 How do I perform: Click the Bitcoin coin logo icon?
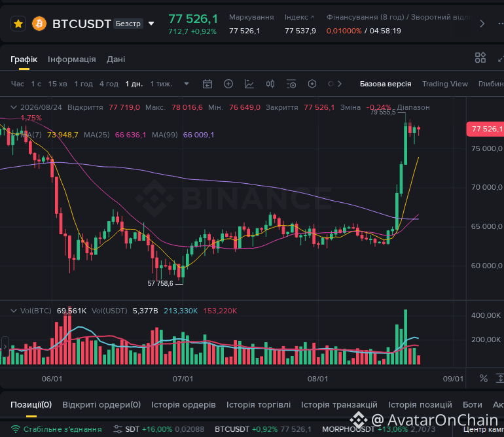(39, 24)
